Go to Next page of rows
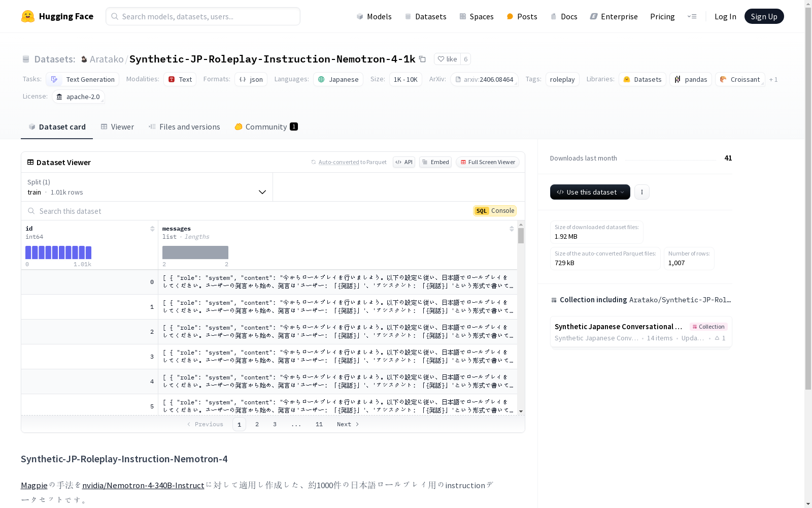The image size is (812, 508). click(x=348, y=424)
